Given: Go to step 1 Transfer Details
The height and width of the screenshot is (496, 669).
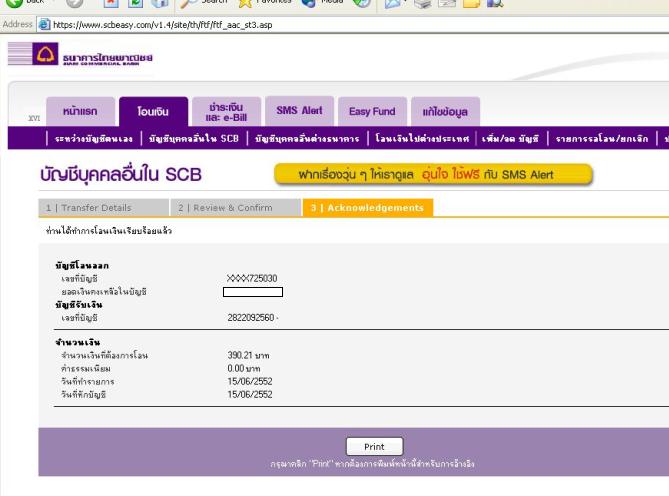Looking at the screenshot, I should (103, 208).
